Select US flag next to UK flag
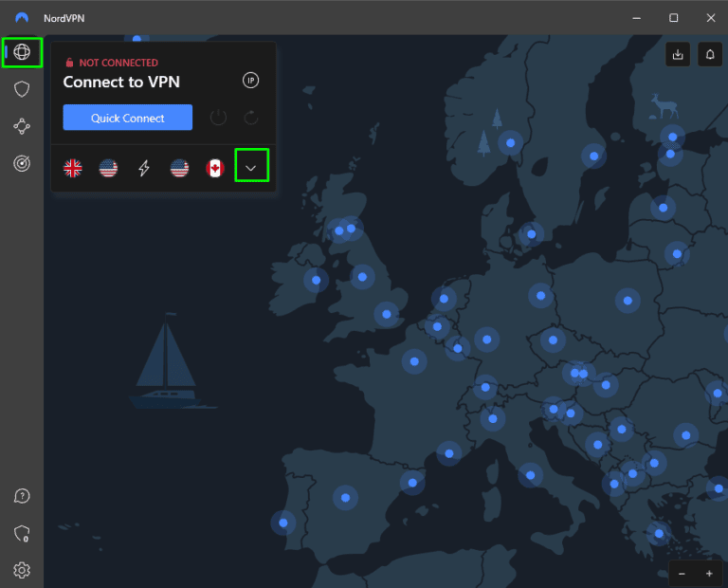 tap(108, 168)
